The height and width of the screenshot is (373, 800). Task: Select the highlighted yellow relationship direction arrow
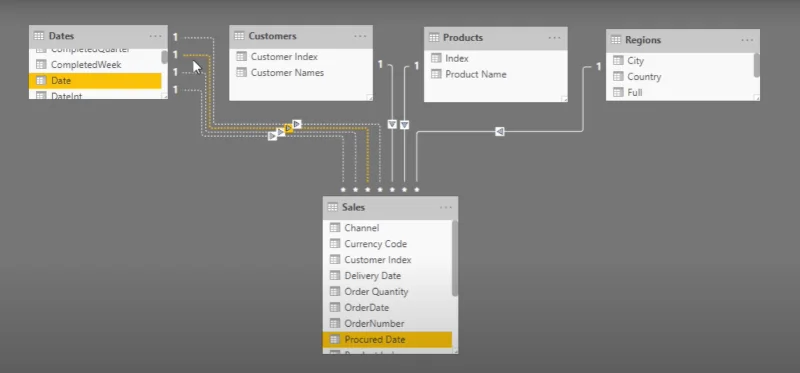289,129
